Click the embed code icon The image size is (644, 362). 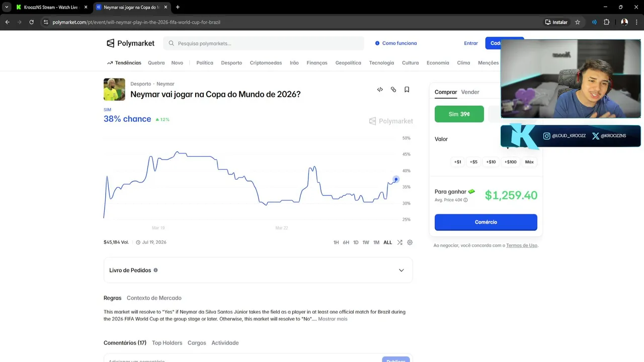point(380,89)
